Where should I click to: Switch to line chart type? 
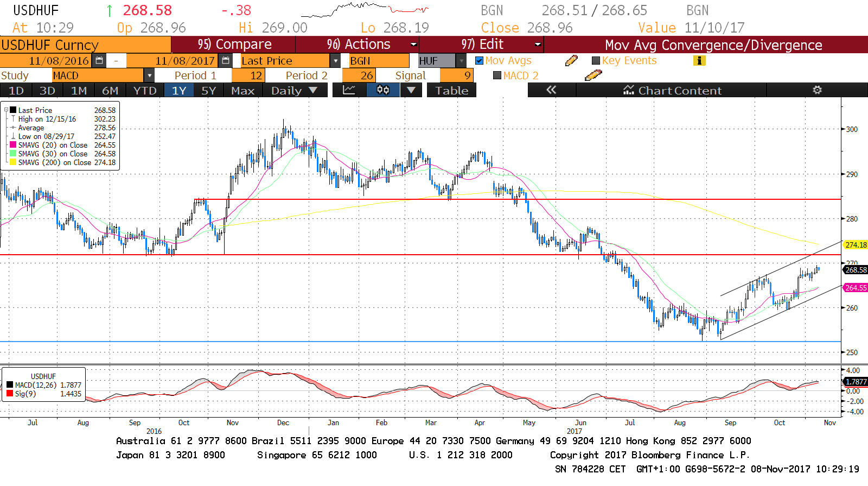point(349,90)
